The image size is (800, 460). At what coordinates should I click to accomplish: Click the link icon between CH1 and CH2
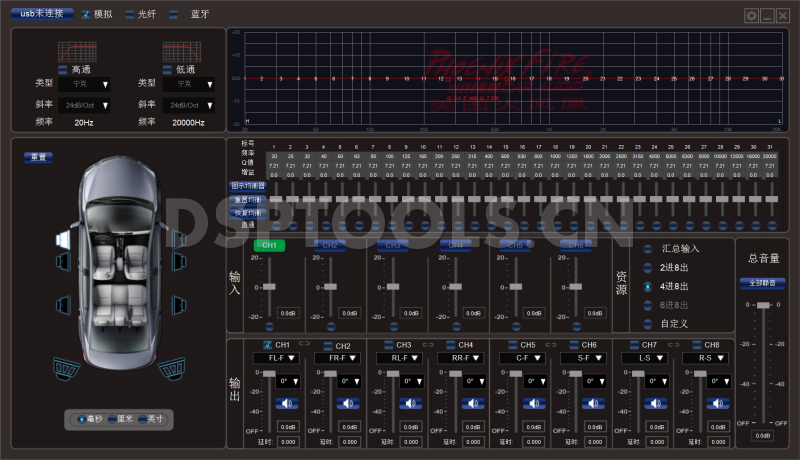[x=304, y=345]
